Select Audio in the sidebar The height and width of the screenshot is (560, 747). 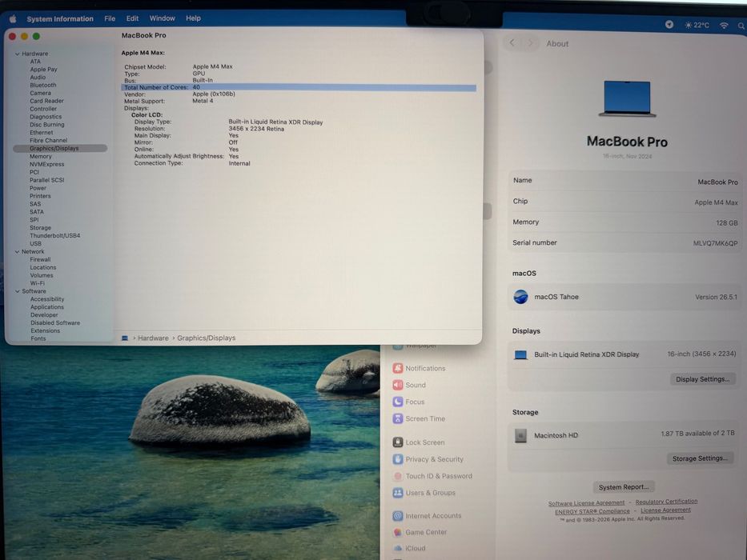click(x=38, y=77)
